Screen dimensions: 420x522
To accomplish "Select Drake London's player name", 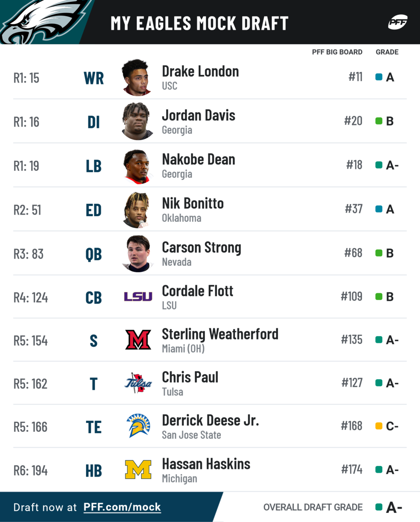I will [200, 71].
